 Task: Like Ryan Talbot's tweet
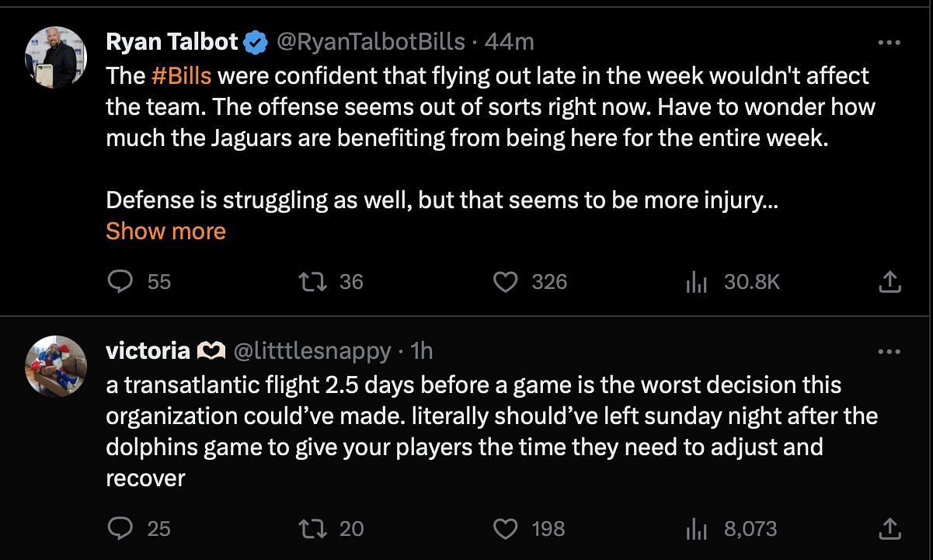tap(506, 281)
